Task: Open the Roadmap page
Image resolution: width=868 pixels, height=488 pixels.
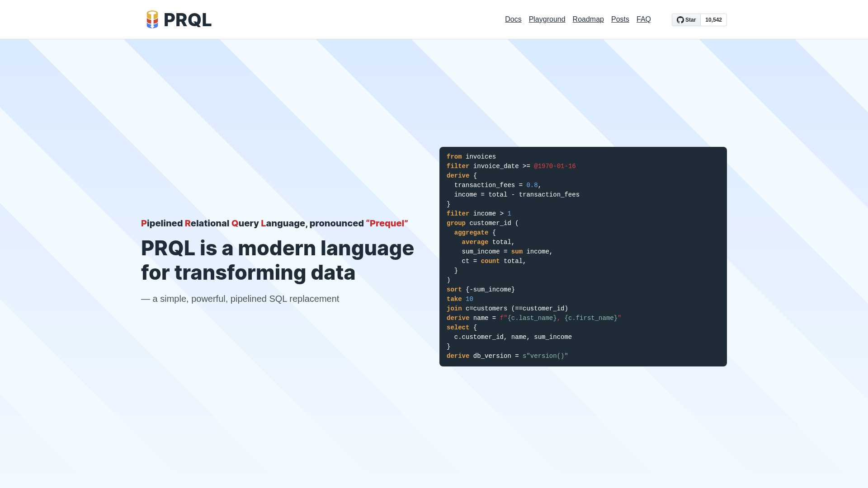Action: (588, 19)
